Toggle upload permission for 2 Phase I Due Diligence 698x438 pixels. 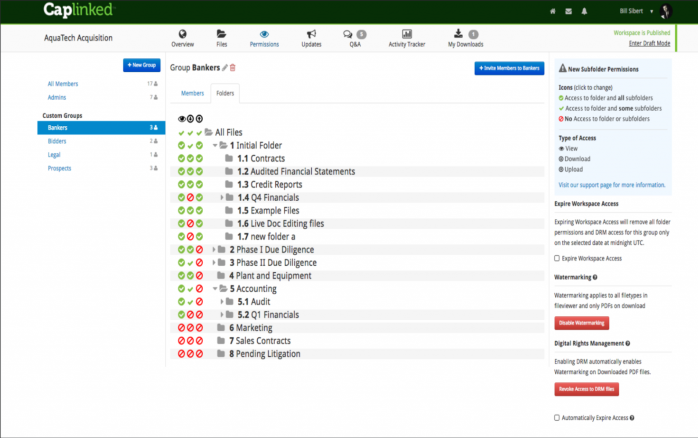[x=199, y=250]
